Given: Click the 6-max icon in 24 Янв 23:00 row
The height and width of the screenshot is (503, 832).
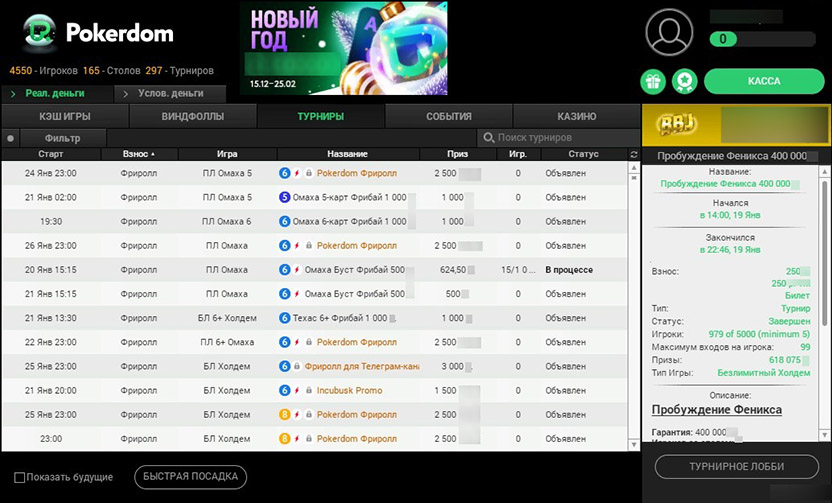Looking at the screenshot, I should point(284,173).
